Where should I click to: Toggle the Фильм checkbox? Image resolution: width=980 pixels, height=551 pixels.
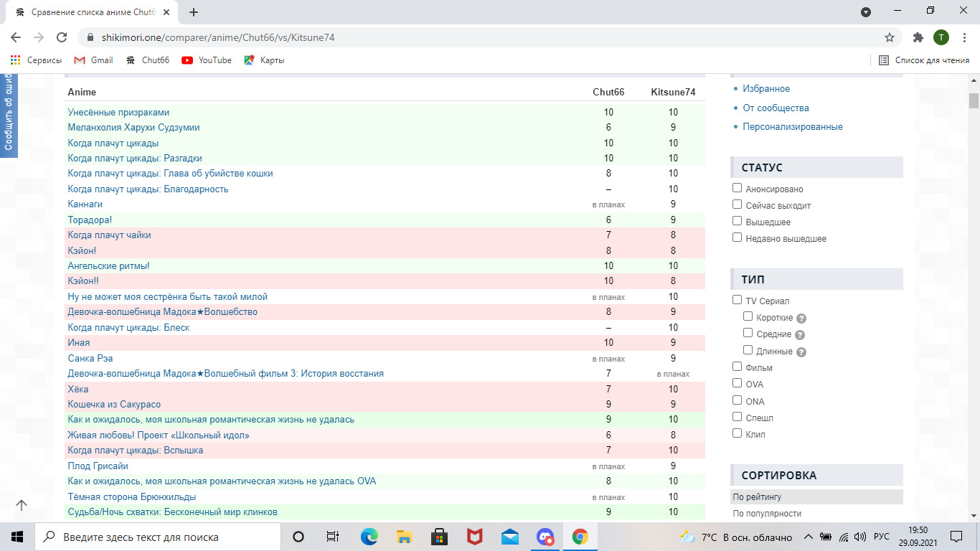[x=737, y=367]
